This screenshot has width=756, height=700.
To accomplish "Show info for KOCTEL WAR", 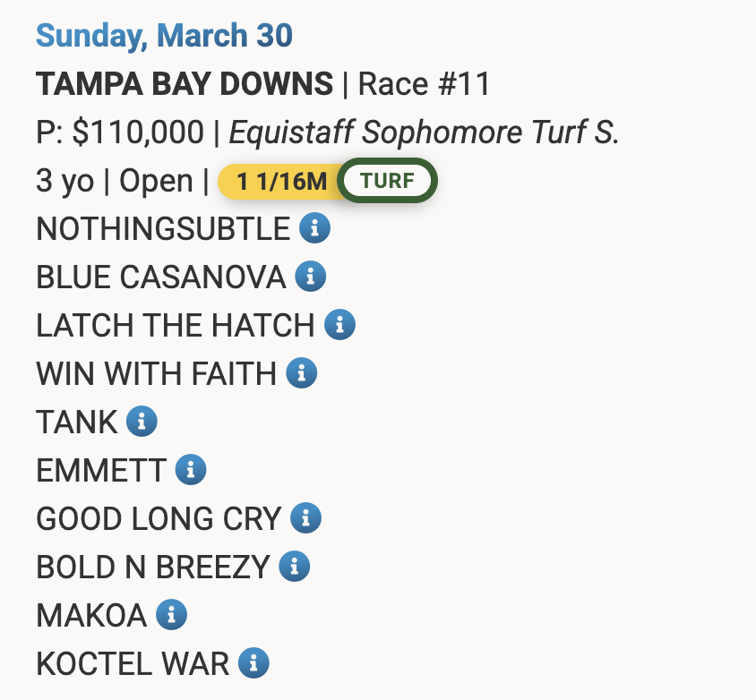I will pyautogui.click(x=253, y=662).
